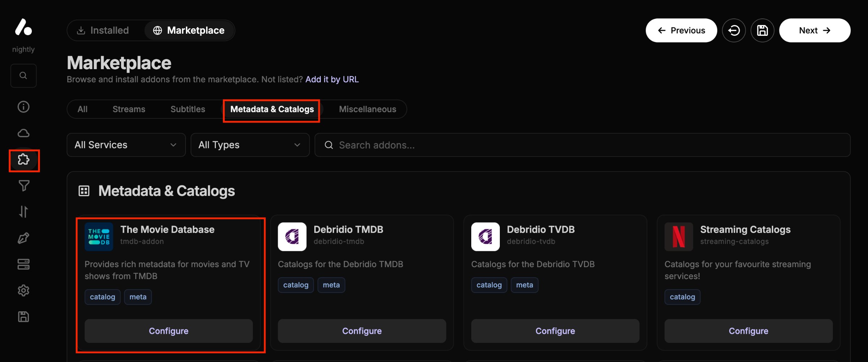Click the app logo above nightly
Viewport: 868px width, 362px height.
coord(24,27)
